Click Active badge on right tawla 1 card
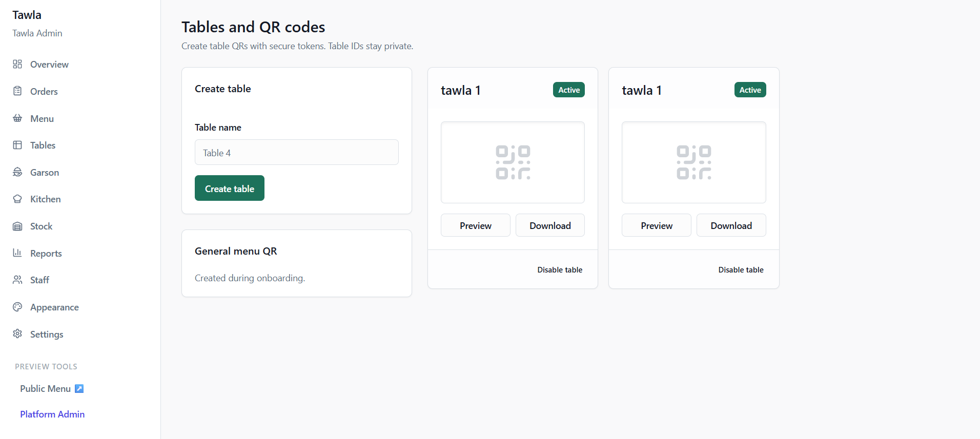This screenshot has height=439, width=980. pyautogui.click(x=750, y=90)
